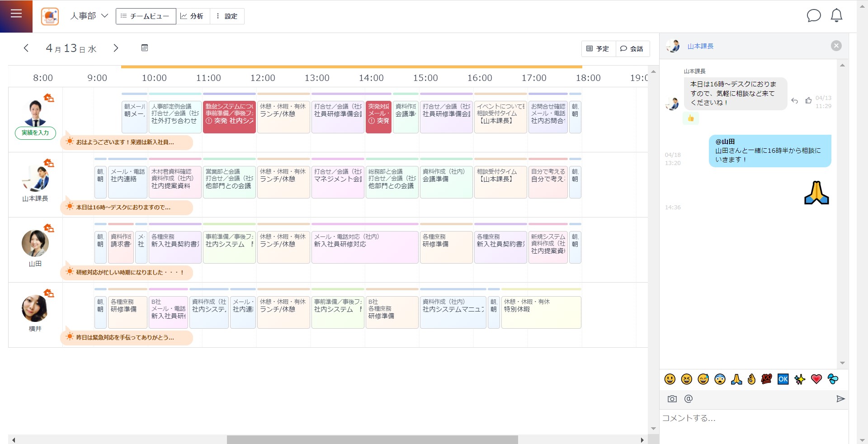Image resolution: width=868 pixels, height=444 pixels.
Task: Mention someone with the @ icon
Action: click(689, 399)
